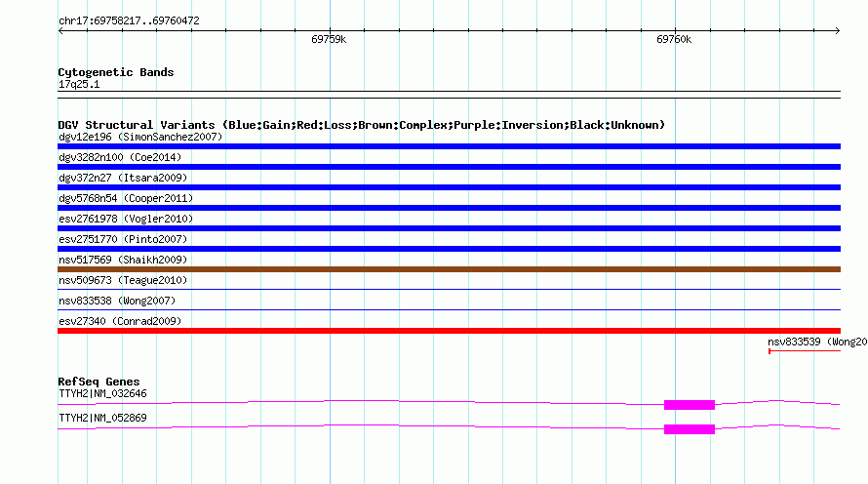
Task: Click the esv2761978 (Vogler2010) label
Action: pyautogui.click(x=126, y=219)
